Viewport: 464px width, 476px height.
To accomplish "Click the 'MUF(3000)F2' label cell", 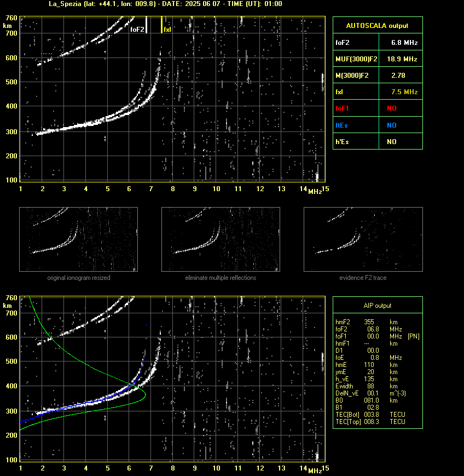I will pos(356,59).
